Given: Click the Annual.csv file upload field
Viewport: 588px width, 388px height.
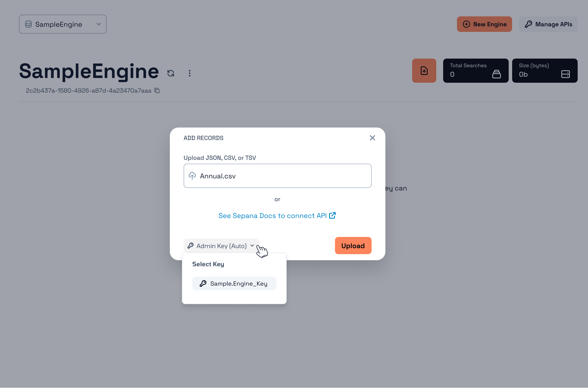Looking at the screenshot, I should click(277, 176).
